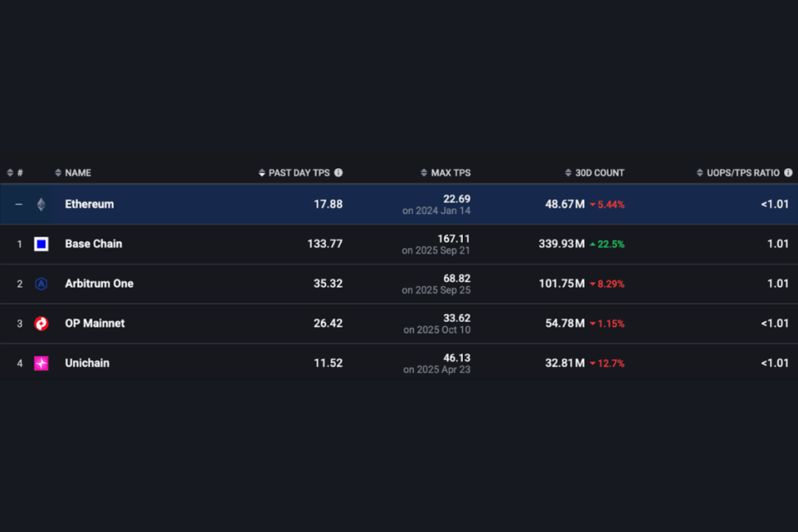Click Ethereum's 30D count 48.67M
The width and height of the screenshot is (798, 532).
pos(565,204)
